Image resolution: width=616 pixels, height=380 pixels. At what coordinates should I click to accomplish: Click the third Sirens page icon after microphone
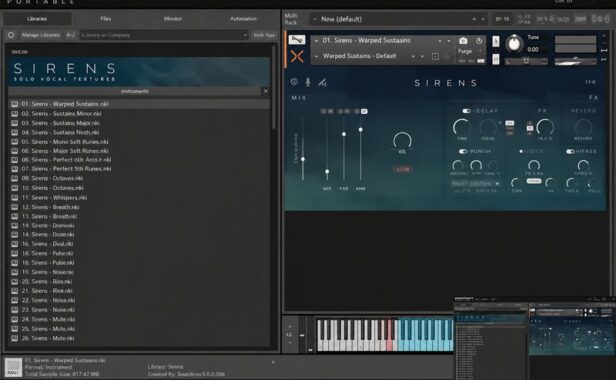point(322,82)
